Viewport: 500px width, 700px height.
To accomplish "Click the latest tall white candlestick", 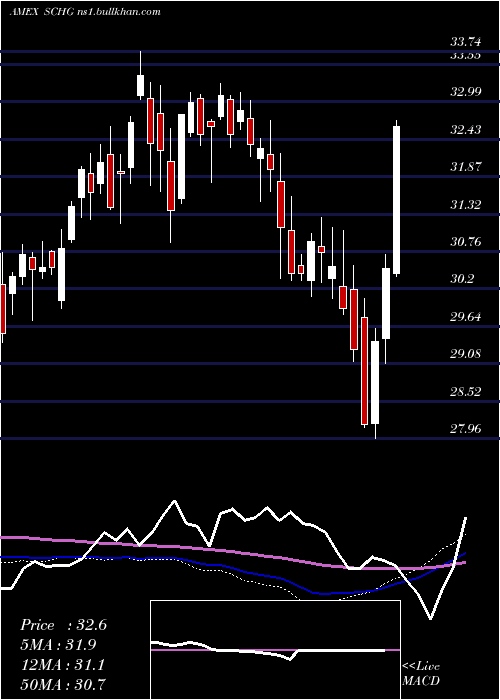I will (396, 199).
